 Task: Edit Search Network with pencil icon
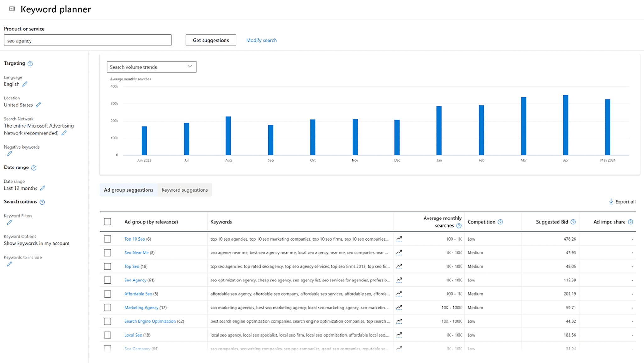pyautogui.click(x=64, y=133)
